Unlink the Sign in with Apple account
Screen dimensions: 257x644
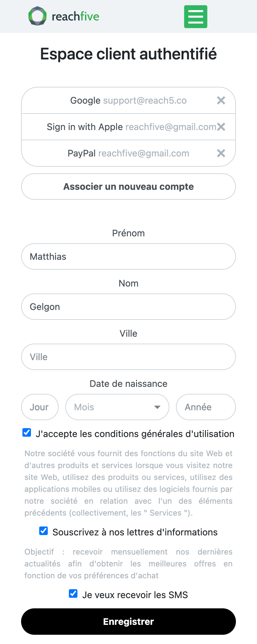pyautogui.click(x=221, y=127)
